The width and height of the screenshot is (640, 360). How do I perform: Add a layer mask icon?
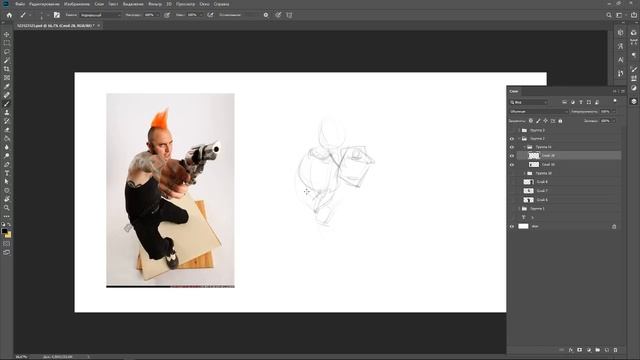click(580, 350)
